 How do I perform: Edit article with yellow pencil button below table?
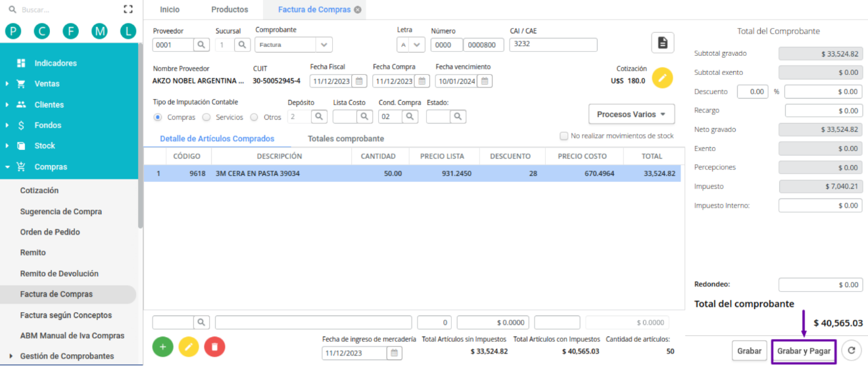coord(189,346)
